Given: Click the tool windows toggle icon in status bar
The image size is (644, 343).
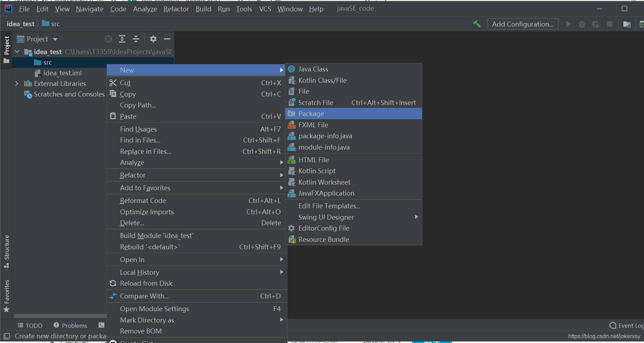Looking at the screenshot, I should (7, 336).
